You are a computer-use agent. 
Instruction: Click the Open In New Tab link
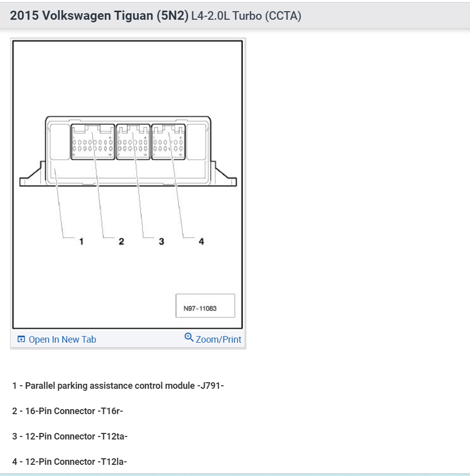click(62, 340)
